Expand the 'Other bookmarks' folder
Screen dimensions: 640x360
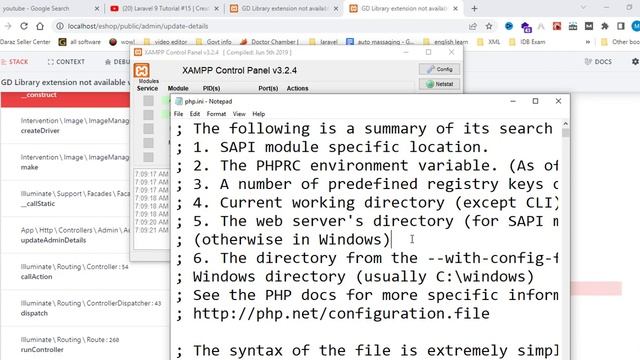620,42
